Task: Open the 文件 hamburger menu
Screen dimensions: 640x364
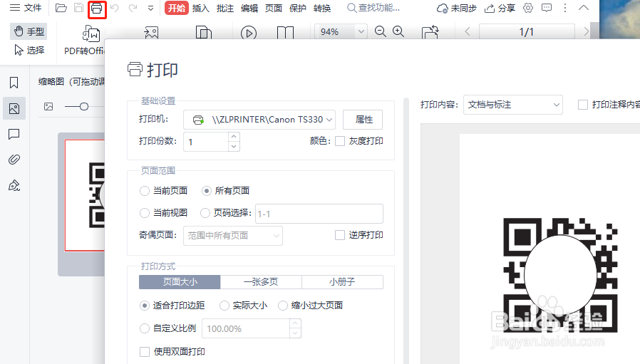Action: pos(26,8)
